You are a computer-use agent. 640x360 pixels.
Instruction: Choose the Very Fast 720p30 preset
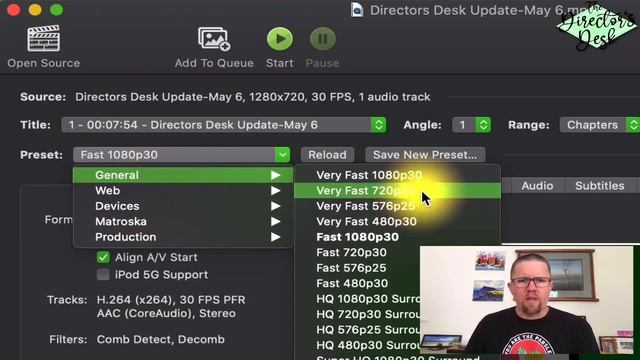pos(398,191)
